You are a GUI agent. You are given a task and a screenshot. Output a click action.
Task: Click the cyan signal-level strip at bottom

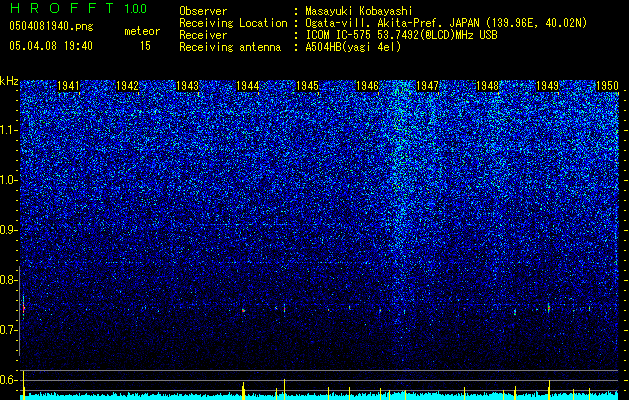coord(320,396)
